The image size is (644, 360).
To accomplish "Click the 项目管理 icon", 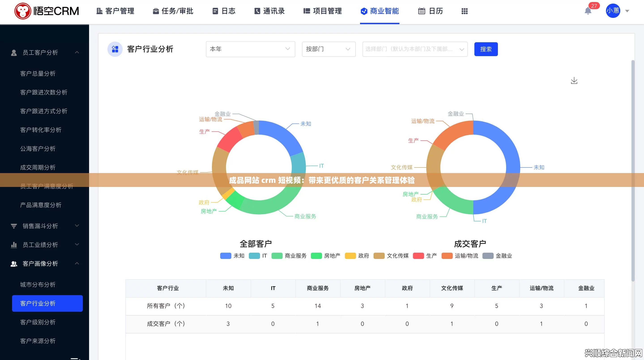I will tap(307, 11).
